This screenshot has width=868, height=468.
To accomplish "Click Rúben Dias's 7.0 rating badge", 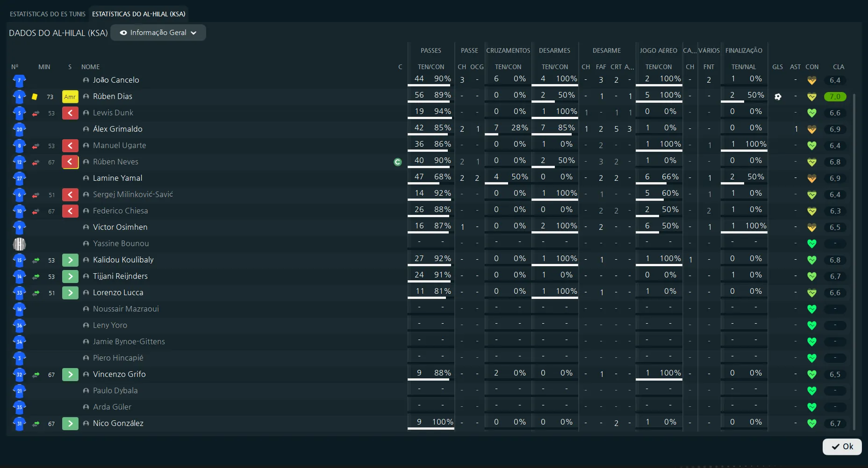I will (835, 97).
